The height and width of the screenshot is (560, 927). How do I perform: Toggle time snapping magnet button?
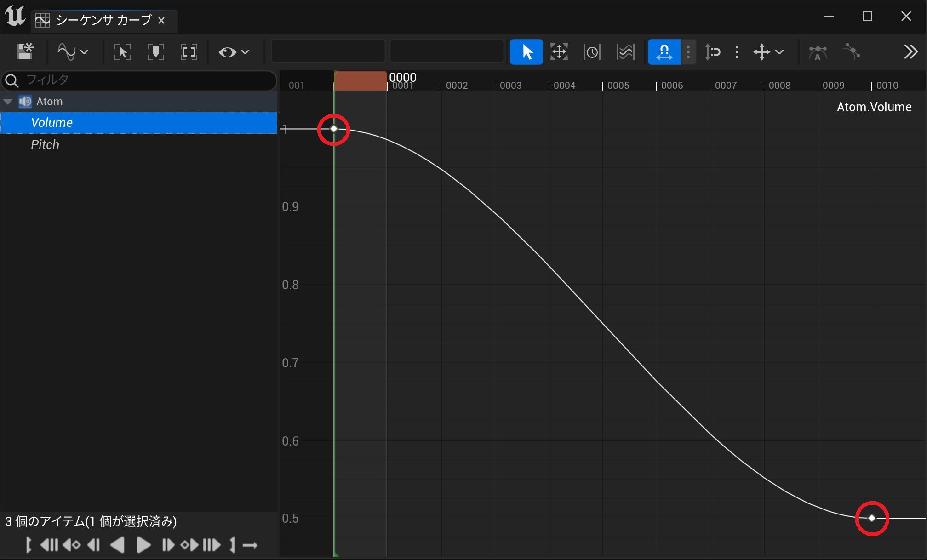pyautogui.click(x=664, y=51)
